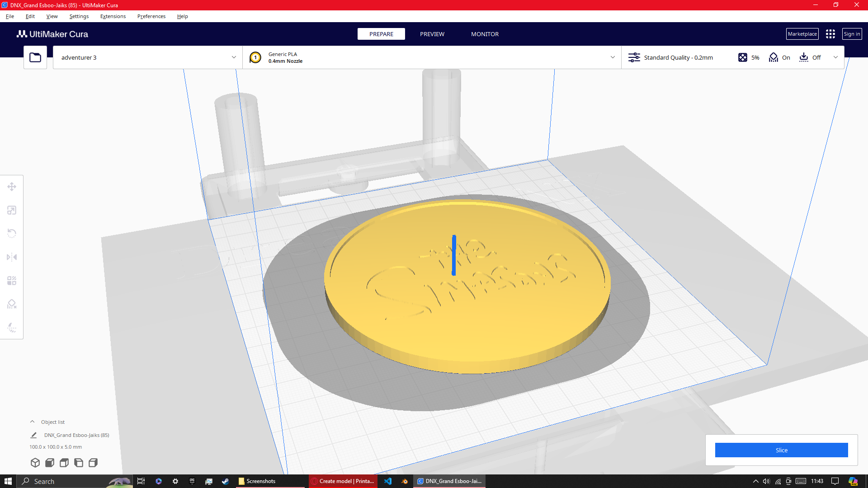The width and height of the screenshot is (868, 488).
Task: Click the Sign in button
Action: (852, 34)
